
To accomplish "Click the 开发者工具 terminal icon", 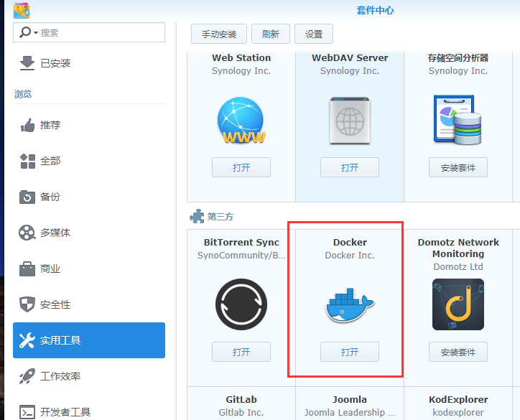I will (27, 412).
